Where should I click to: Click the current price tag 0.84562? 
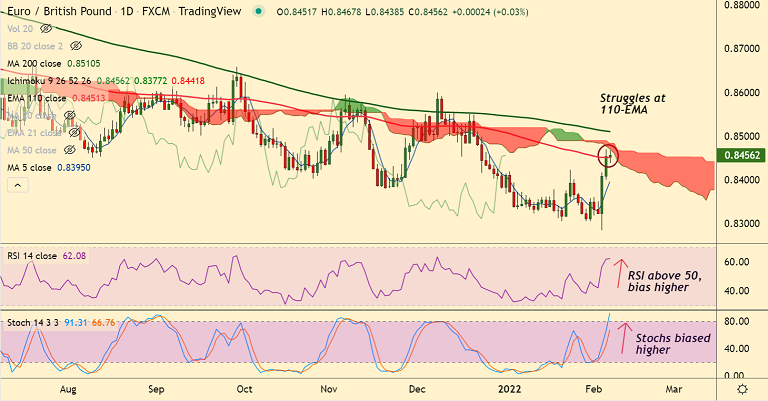[741, 155]
